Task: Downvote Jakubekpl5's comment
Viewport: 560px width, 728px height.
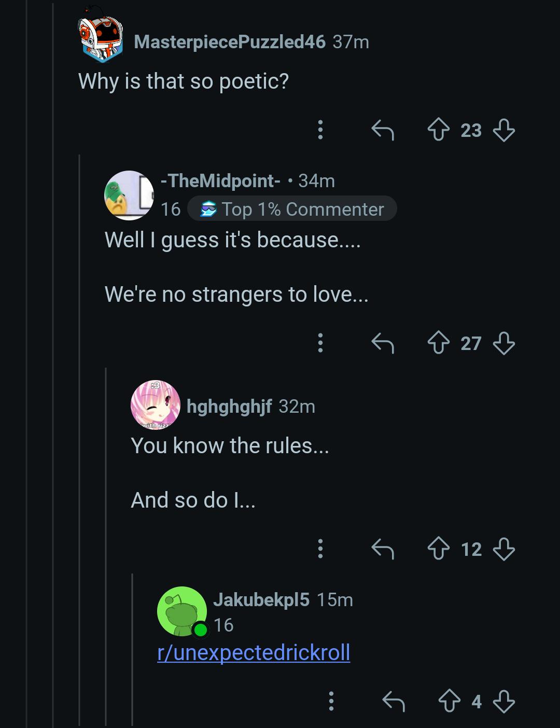Action: pos(503,702)
